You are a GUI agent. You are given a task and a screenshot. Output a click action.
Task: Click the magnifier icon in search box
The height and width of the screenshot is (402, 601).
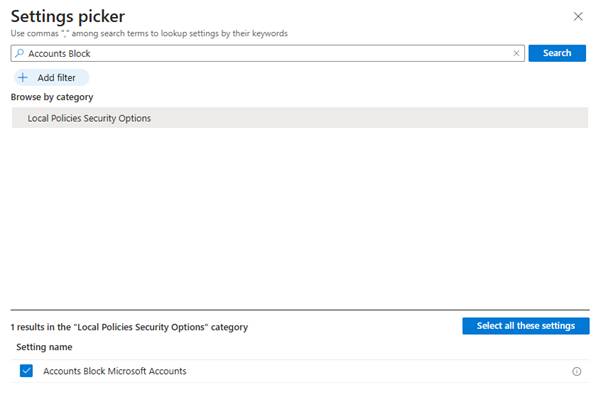click(19, 53)
